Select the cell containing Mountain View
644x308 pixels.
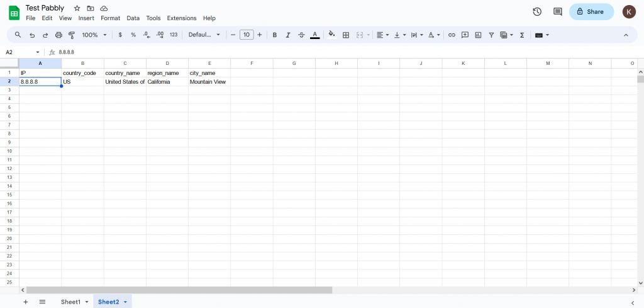[x=209, y=82]
